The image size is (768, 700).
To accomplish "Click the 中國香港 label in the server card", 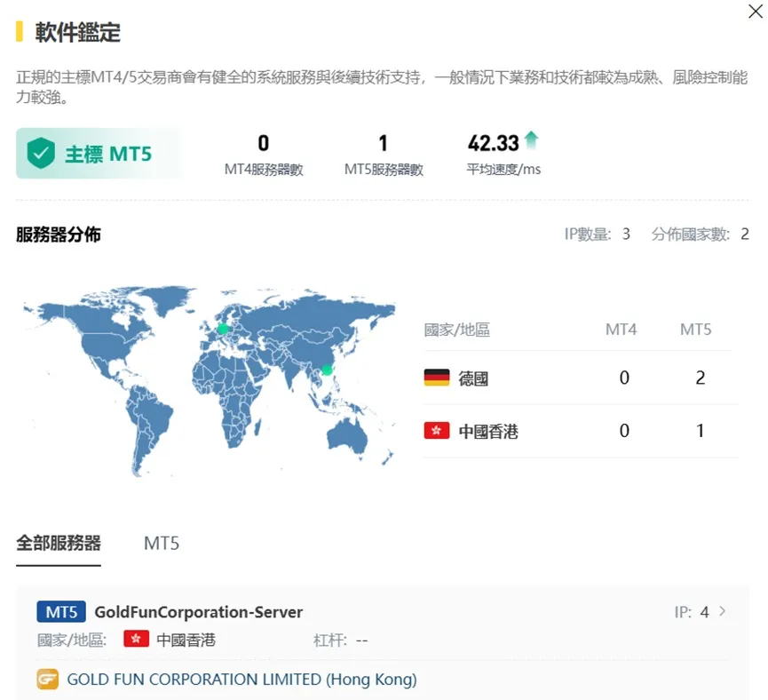I will [186, 640].
